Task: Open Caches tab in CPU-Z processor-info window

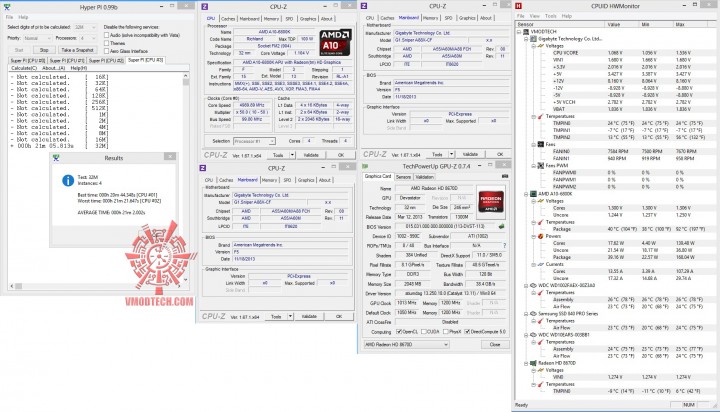Action: [x=228, y=19]
